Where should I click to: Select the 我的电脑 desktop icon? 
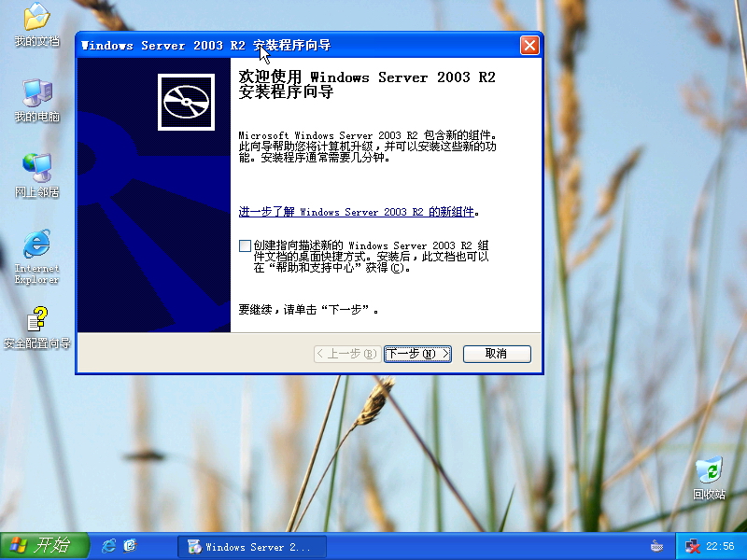36,101
